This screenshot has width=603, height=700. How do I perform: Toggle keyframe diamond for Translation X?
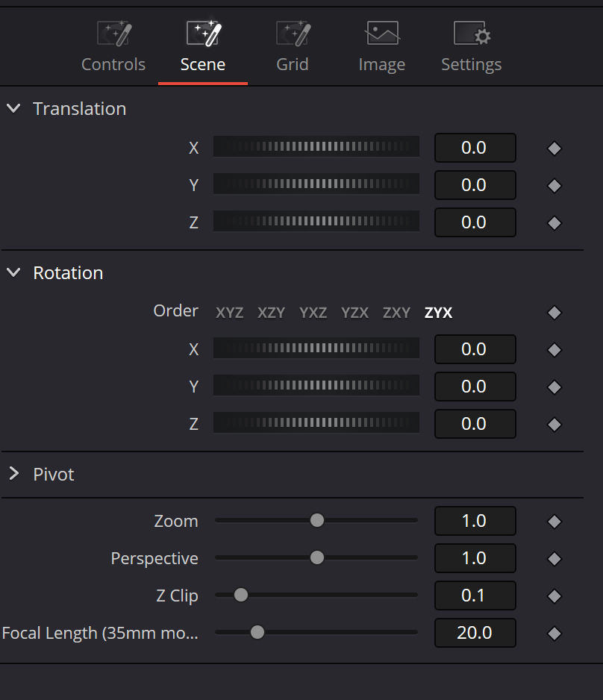(x=554, y=149)
